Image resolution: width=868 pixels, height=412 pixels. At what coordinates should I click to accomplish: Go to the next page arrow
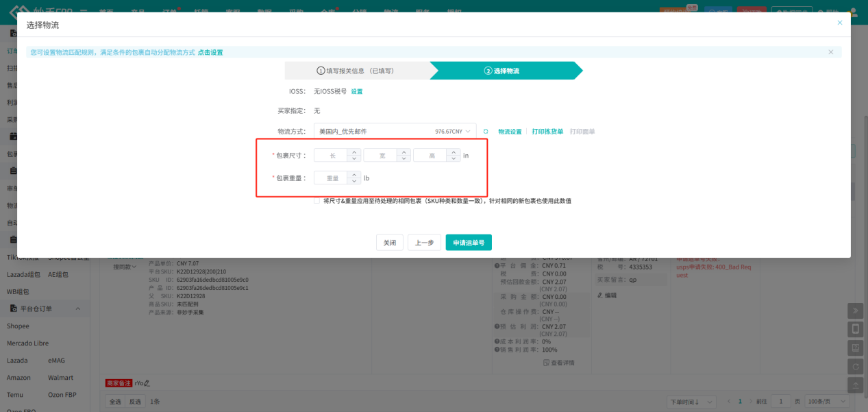750,401
